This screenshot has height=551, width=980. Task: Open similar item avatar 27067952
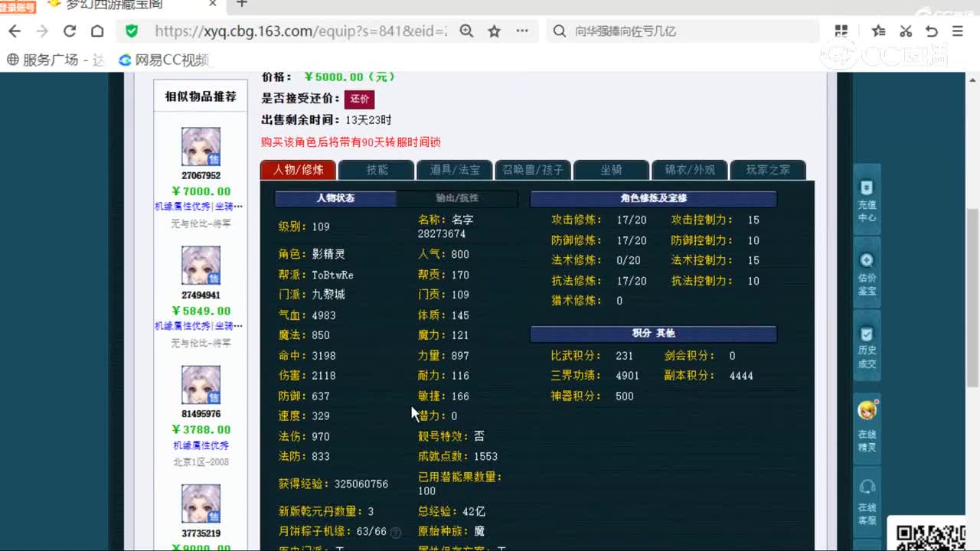tap(201, 147)
